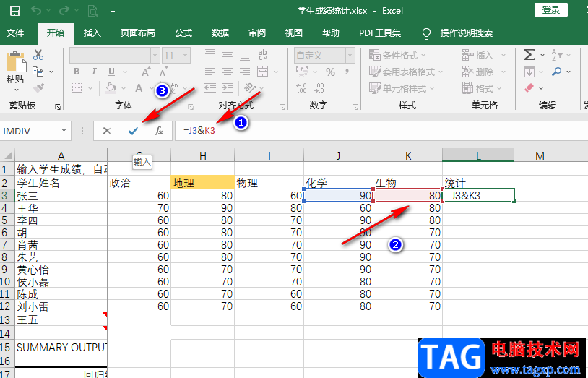The image size is (588, 378).
Task: Click comma style icon
Action: coord(347,72)
